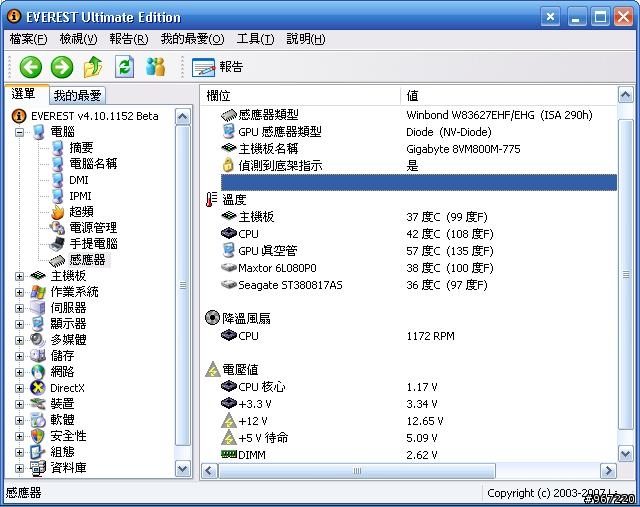Expand the 作業系統 tree node
640x507 pixels.
coord(19,292)
